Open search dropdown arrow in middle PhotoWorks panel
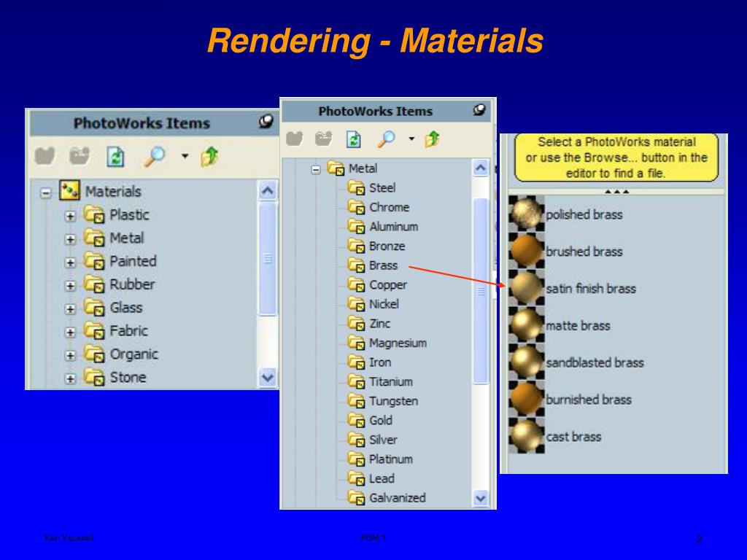Screen dimensions: 747x560 coord(411,139)
